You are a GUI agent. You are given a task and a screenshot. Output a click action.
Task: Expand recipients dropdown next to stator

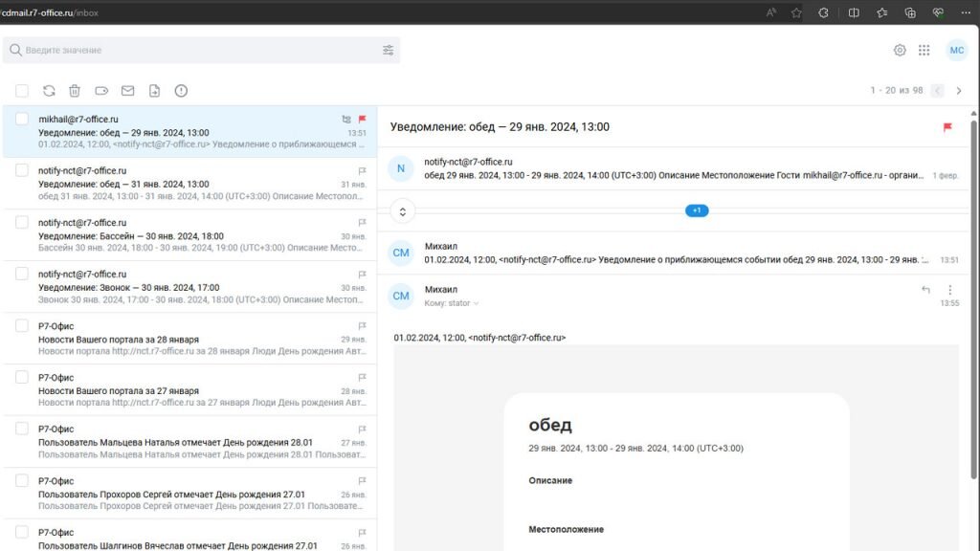click(477, 303)
